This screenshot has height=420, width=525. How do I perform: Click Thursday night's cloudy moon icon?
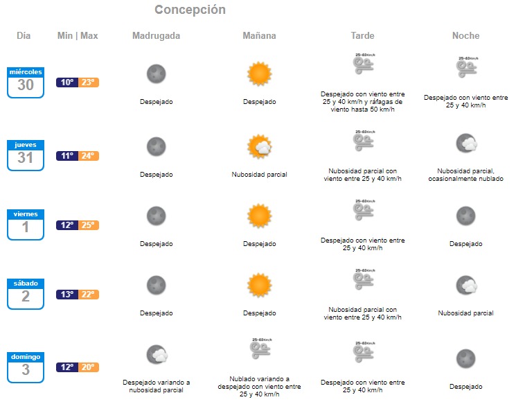[466, 144]
